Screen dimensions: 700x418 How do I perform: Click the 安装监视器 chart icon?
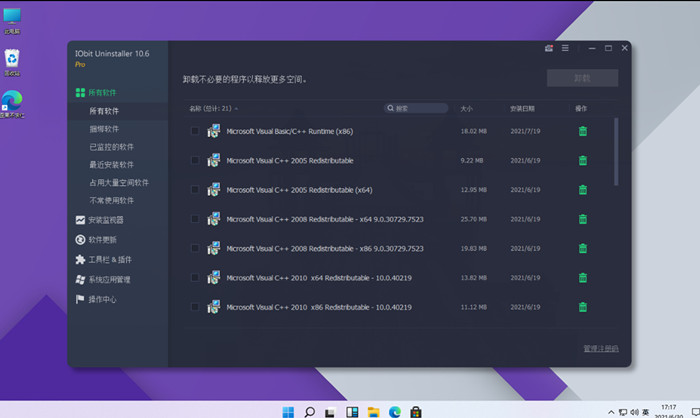coord(80,220)
